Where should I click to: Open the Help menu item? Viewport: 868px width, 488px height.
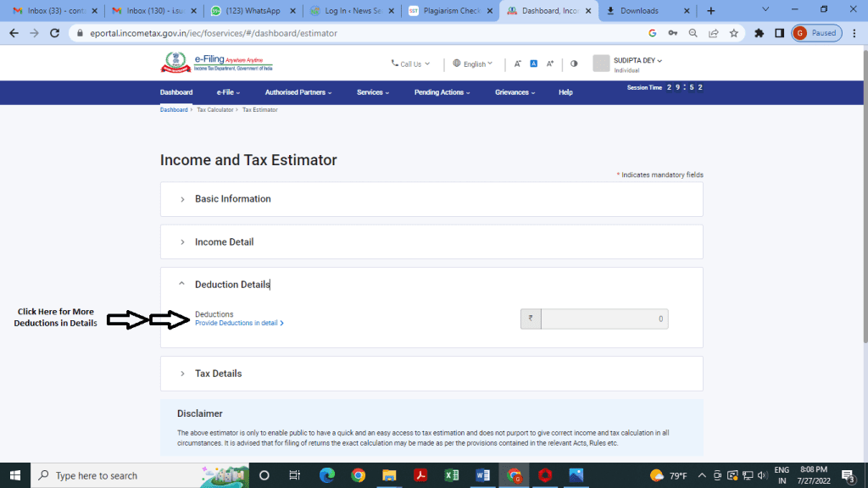(565, 92)
